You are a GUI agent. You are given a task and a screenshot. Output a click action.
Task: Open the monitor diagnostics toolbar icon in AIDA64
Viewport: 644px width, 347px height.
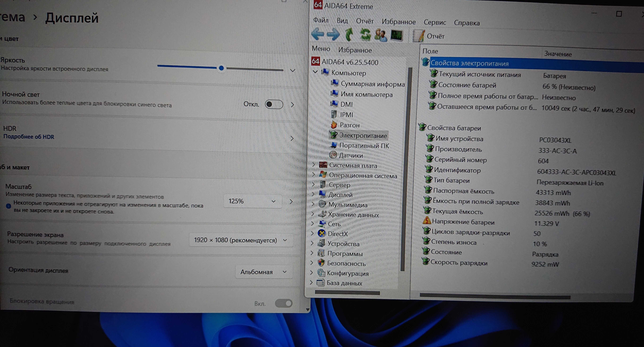coord(397,35)
